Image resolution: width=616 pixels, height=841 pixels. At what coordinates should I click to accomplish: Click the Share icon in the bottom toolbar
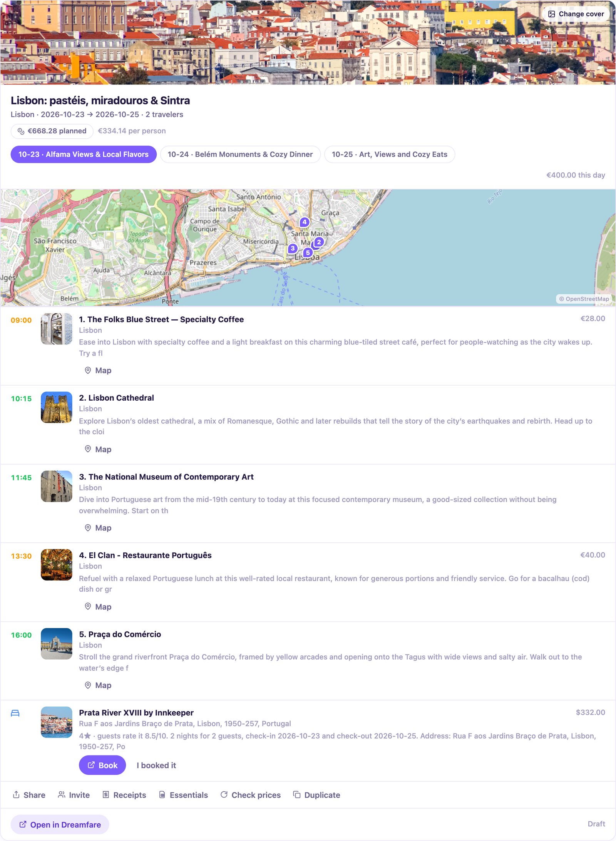point(16,794)
